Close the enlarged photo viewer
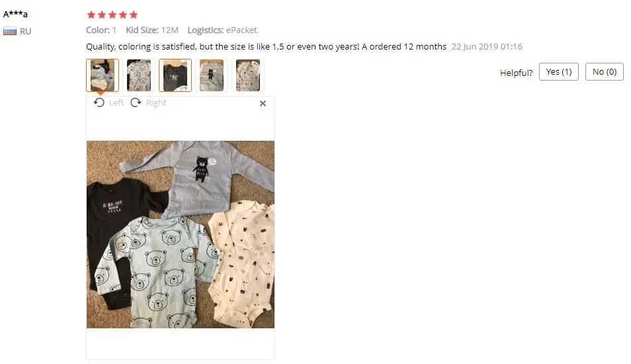 pos(263,104)
